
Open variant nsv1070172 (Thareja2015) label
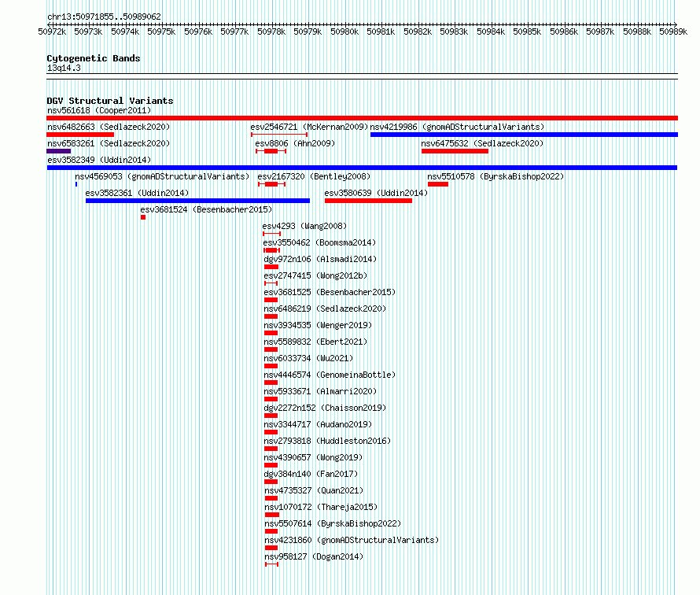click(x=321, y=507)
